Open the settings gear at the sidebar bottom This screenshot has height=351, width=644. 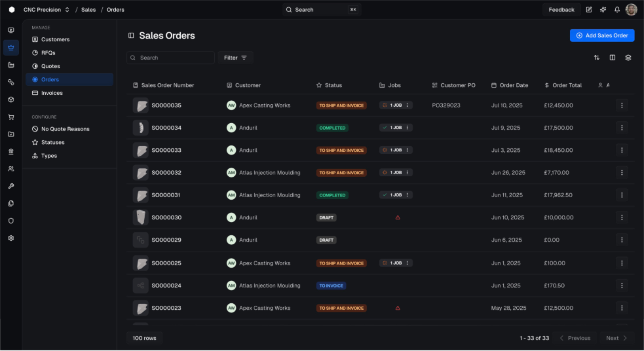coord(10,238)
